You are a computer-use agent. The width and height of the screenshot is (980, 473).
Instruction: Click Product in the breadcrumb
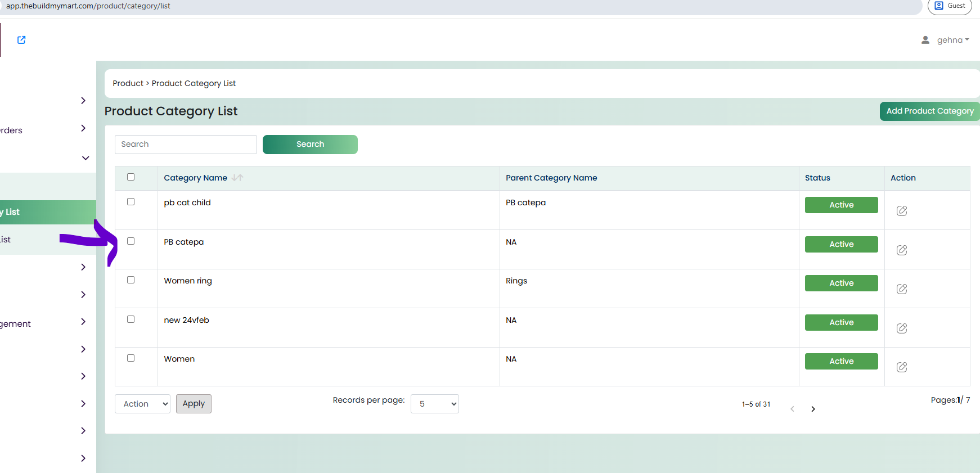point(128,83)
